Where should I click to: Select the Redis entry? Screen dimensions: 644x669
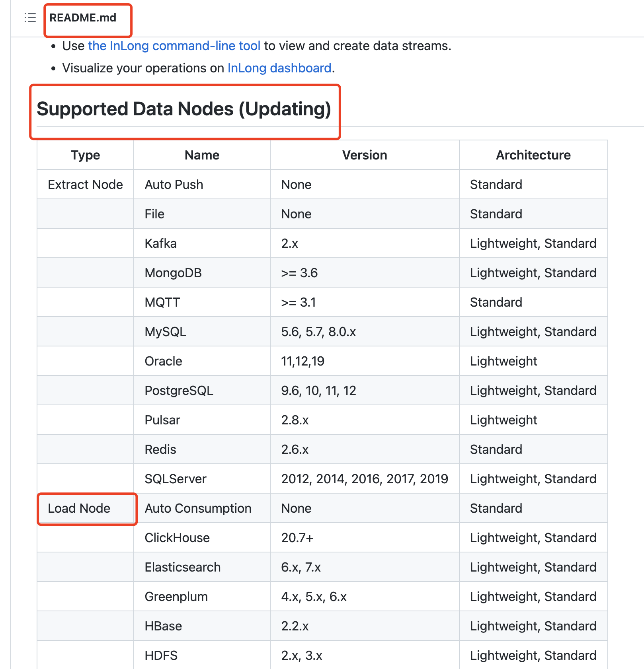[x=160, y=449]
